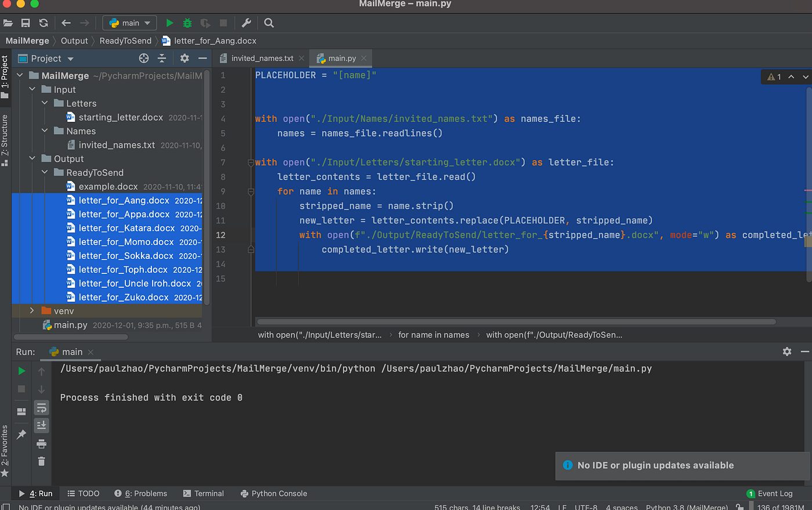
Task: Open Search Everywhere via the magnifier icon
Action: click(x=268, y=23)
